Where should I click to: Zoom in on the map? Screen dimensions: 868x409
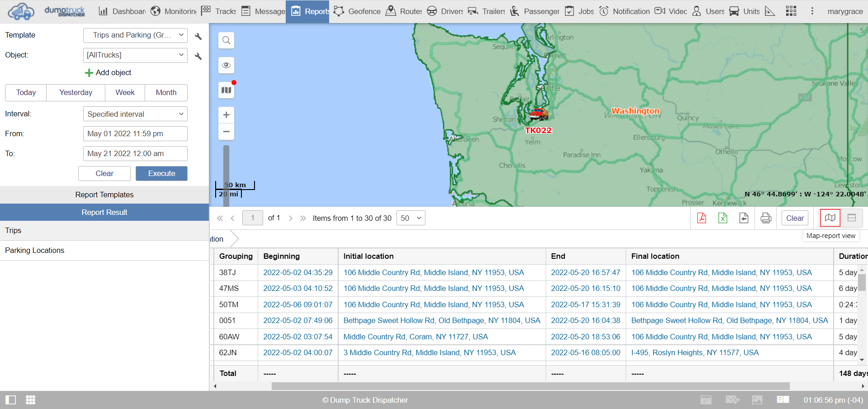click(x=226, y=115)
